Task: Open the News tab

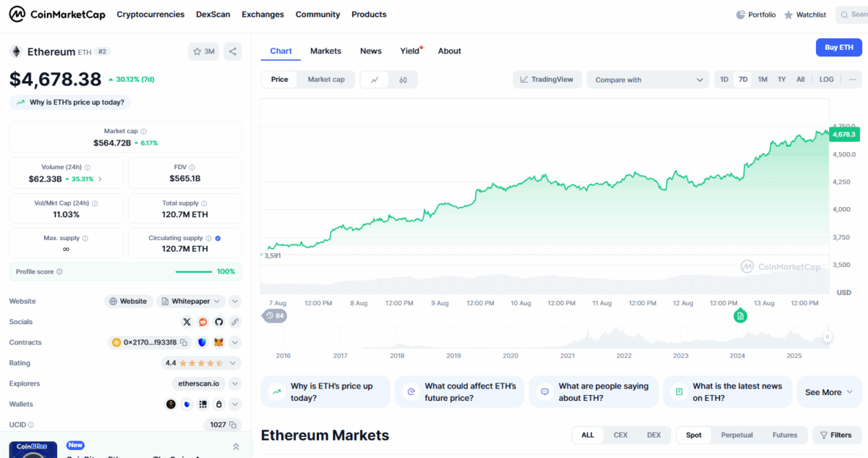Action: pyautogui.click(x=371, y=51)
